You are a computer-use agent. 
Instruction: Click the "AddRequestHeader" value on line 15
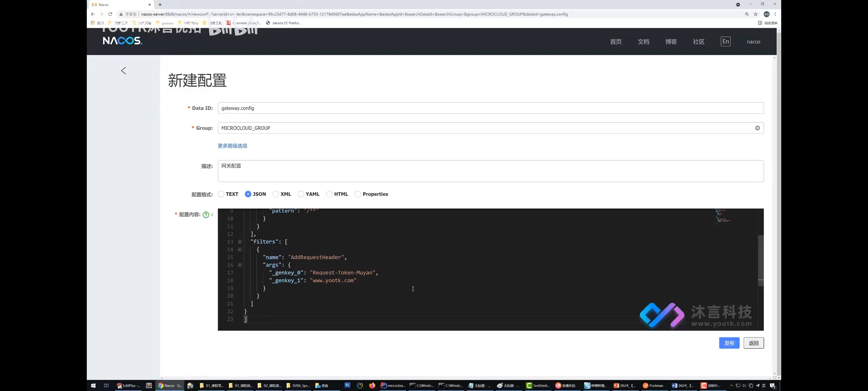pos(316,257)
